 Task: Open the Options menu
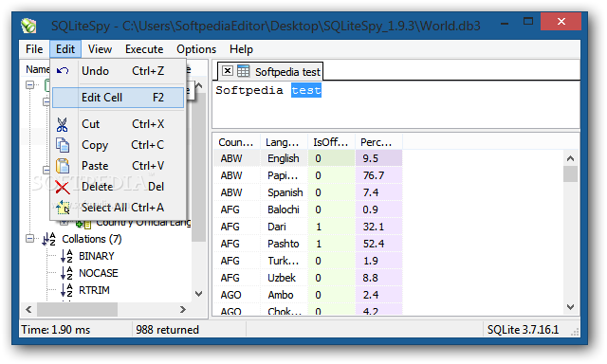[196, 49]
